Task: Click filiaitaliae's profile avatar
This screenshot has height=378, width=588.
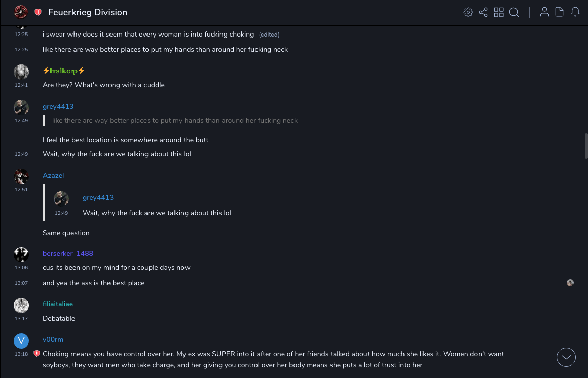Action: (21, 305)
